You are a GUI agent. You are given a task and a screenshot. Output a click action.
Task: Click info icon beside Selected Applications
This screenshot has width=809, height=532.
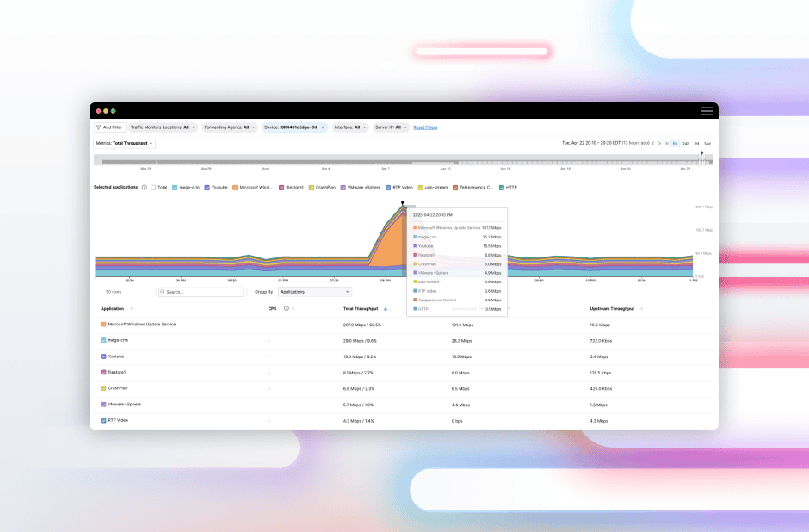coord(144,187)
